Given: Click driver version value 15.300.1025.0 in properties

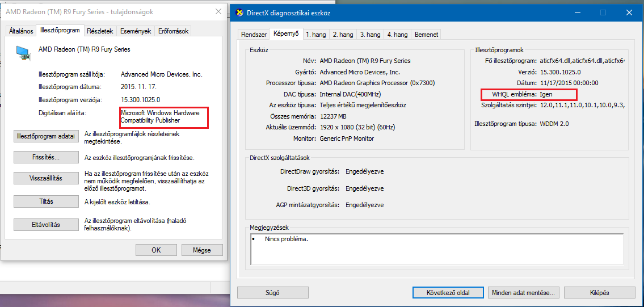Looking at the screenshot, I should (x=141, y=100).
